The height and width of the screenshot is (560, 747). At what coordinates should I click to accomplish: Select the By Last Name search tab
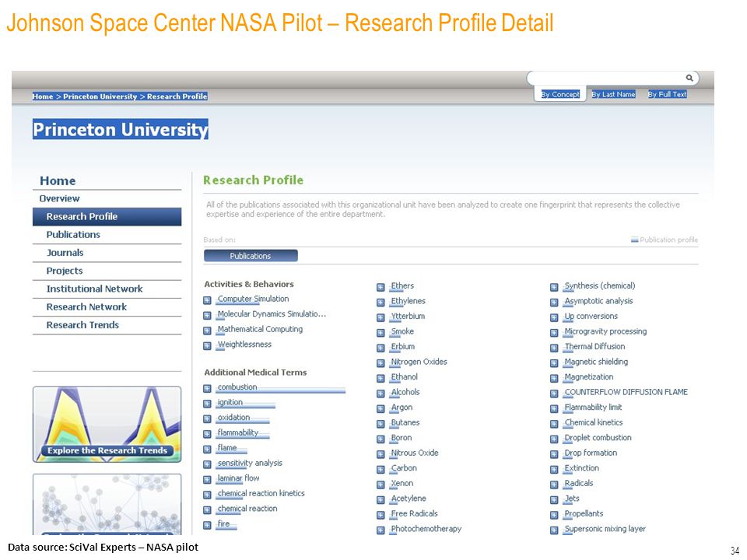coord(613,94)
